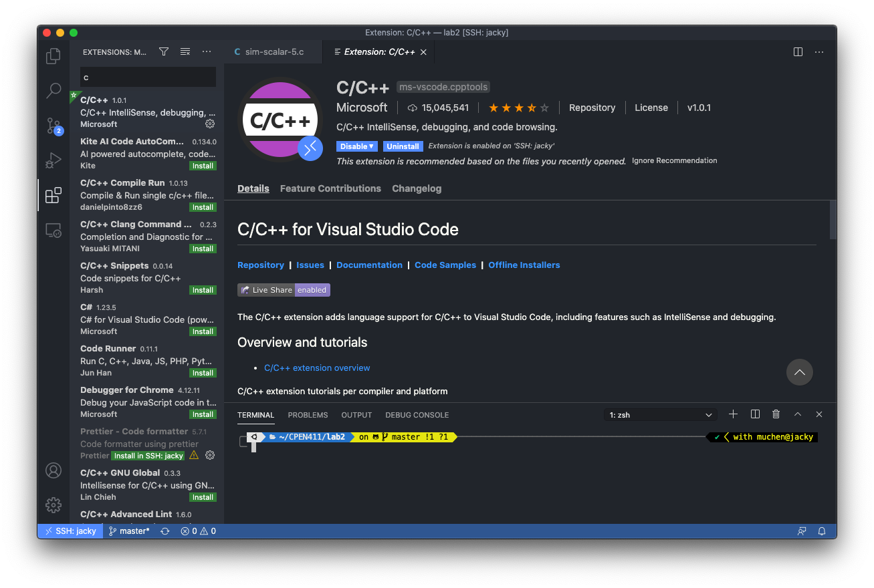Open the 1: zsh terminal selector dropdown
The height and width of the screenshot is (588, 874).
pos(660,414)
